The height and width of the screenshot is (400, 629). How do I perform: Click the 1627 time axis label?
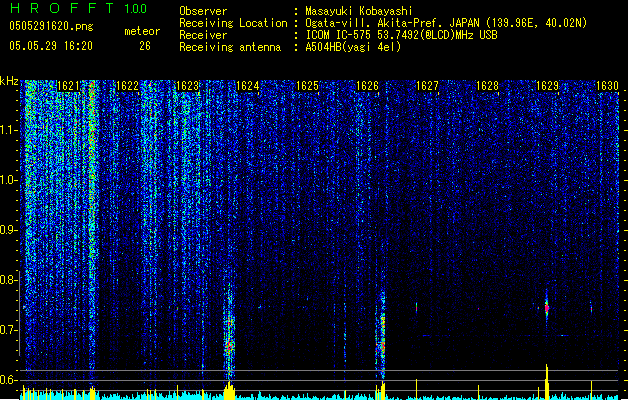427,86
